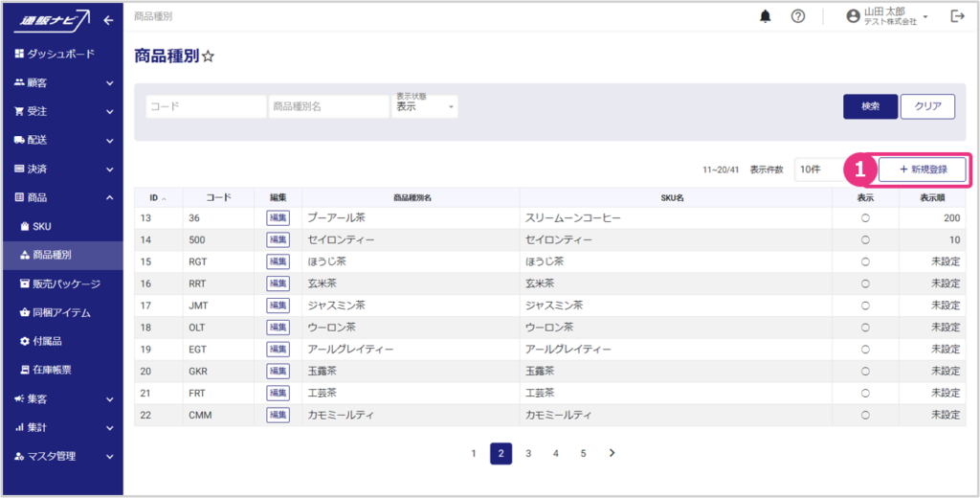The image size is (980, 498).
Task: Open the 表示状態 dropdown filter
Action: click(x=426, y=106)
